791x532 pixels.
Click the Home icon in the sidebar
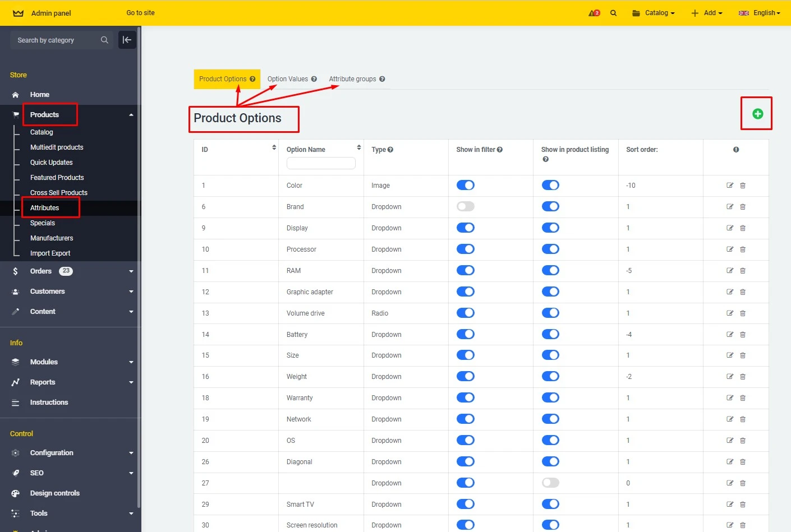click(15, 94)
